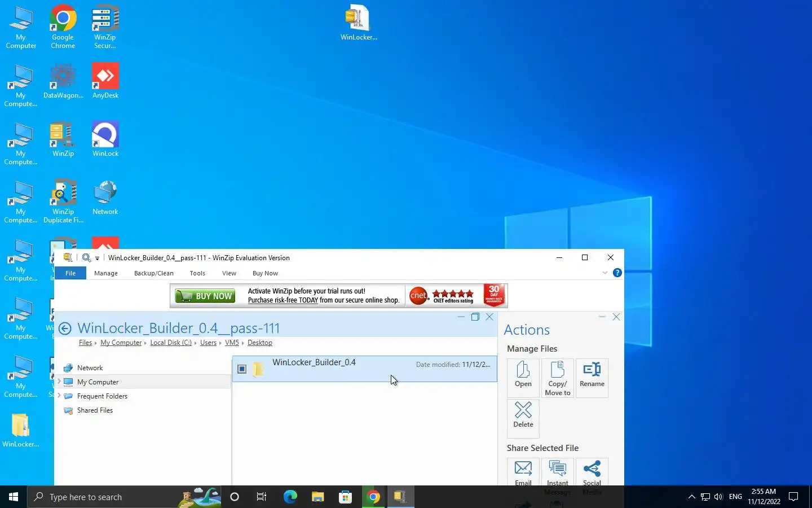812x508 pixels.
Task: Select WinLocker zip file at desktop top
Action: (359, 23)
